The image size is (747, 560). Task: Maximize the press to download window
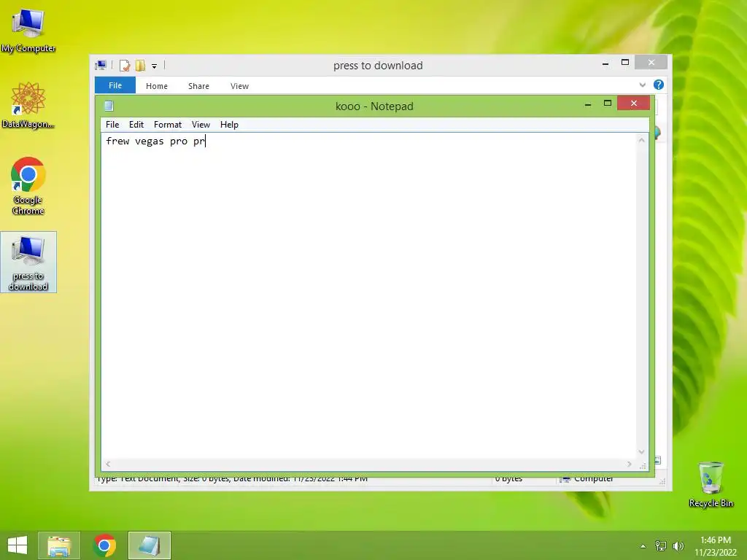625,63
